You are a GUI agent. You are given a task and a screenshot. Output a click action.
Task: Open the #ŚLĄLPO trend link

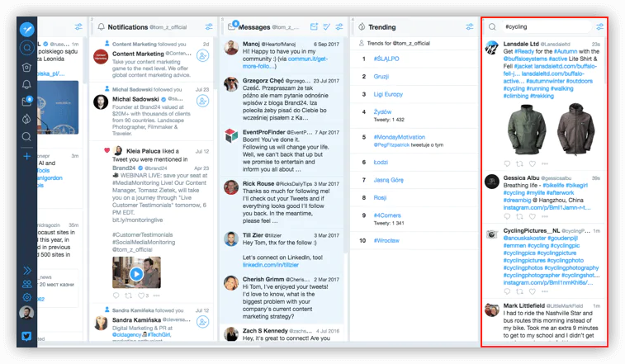[x=387, y=59]
